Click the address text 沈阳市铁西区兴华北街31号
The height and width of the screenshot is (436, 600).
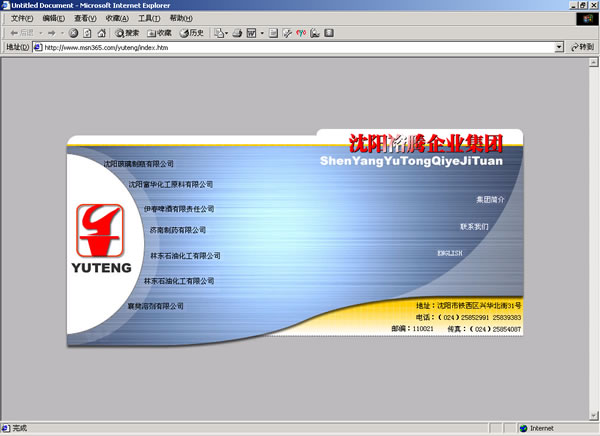coord(479,305)
